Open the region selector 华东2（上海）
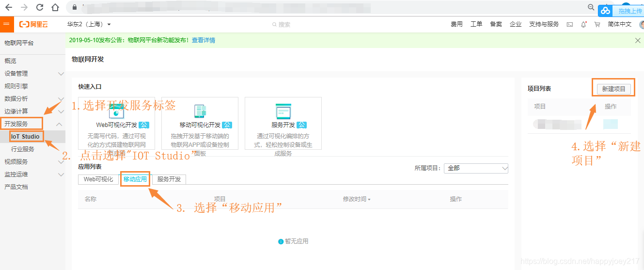The width and height of the screenshot is (644, 270). 89,24
